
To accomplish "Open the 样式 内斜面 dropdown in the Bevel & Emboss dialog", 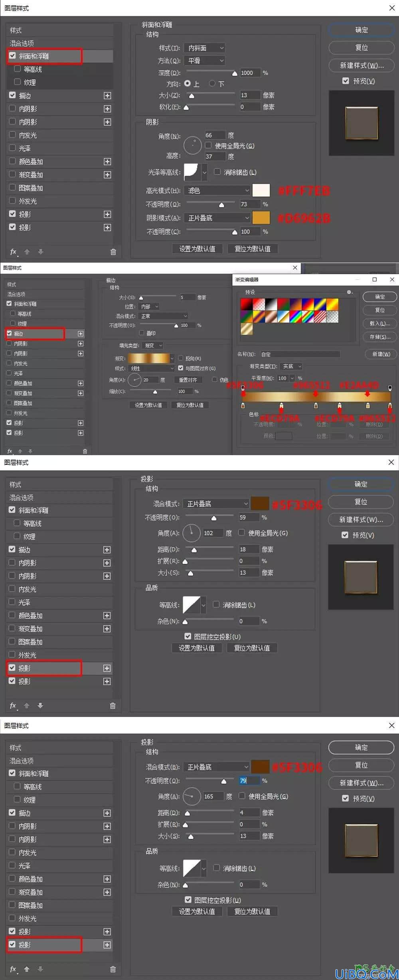I will 205,48.
